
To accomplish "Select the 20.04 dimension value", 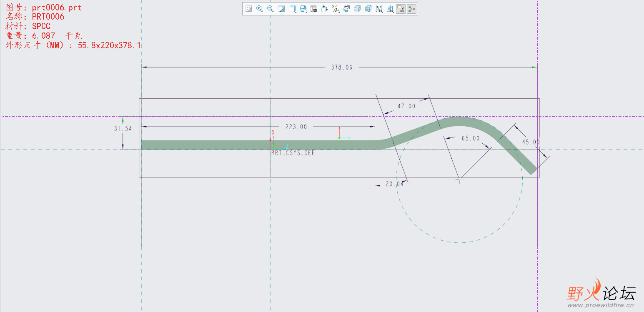I will pos(395,184).
